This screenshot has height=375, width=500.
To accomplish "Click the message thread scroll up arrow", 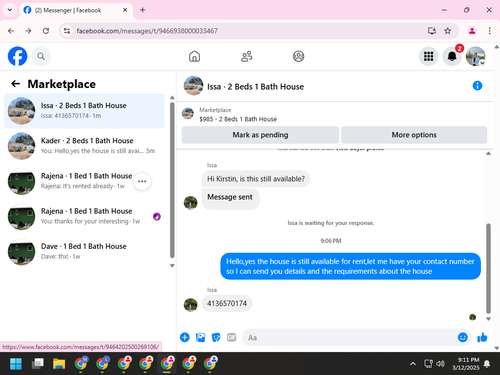I will coord(488,153).
